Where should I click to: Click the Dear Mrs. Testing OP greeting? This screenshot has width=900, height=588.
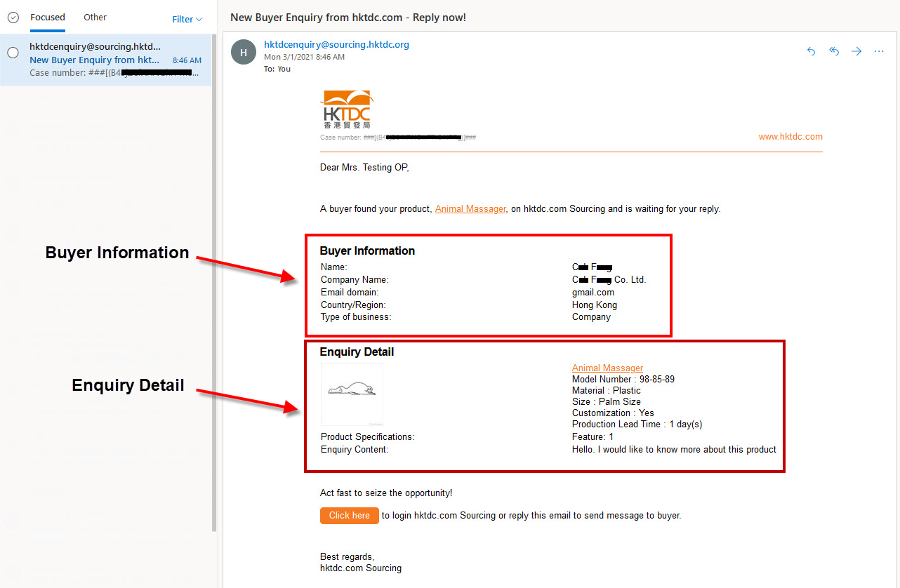point(364,168)
